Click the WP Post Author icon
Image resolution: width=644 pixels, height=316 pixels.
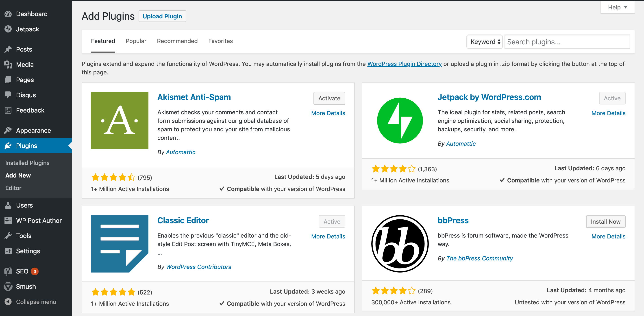point(8,221)
